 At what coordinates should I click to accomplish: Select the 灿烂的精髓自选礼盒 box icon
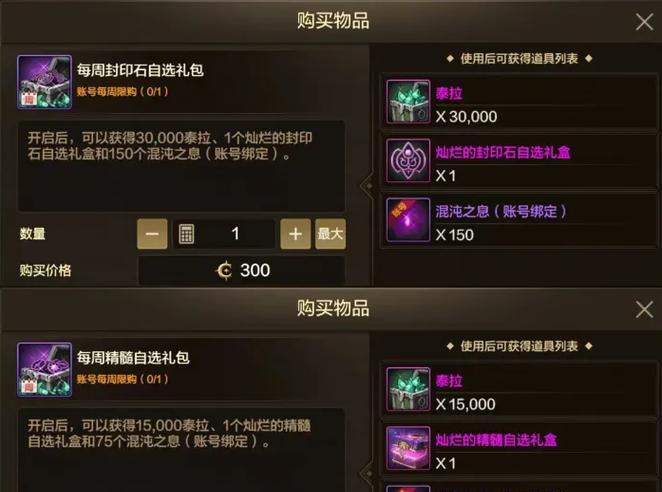(408, 448)
